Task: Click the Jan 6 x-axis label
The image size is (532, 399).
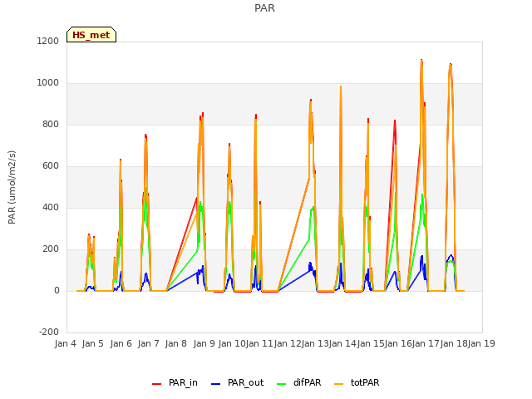Action: pos(121,343)
